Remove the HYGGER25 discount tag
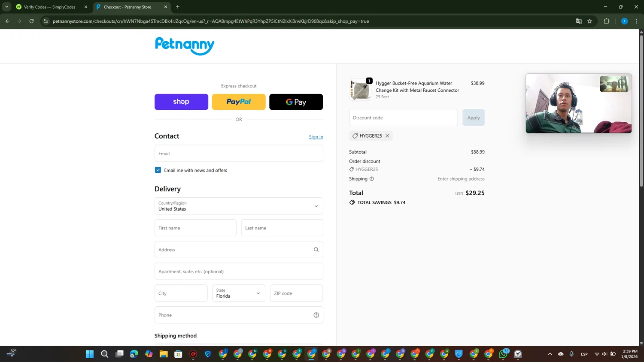Image resolution: width=644 pixels, height=362 pixels. pos(387,136)
